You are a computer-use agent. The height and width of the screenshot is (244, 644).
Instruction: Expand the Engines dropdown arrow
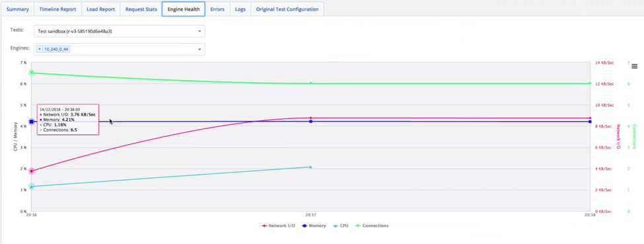[x=199, y=50]
